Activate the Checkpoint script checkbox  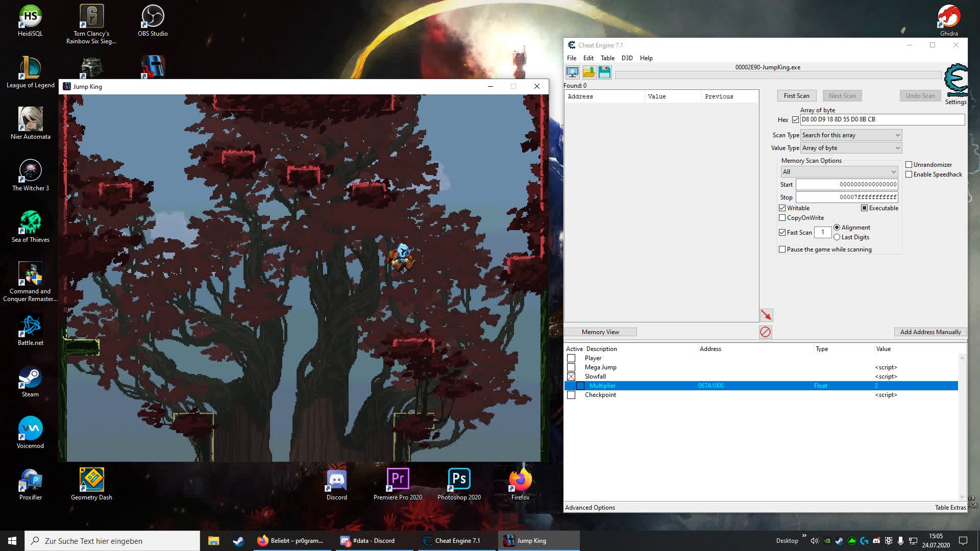571,395
